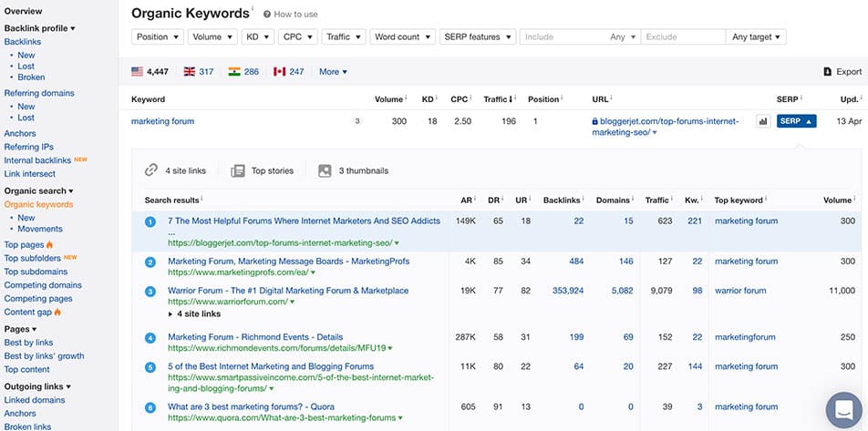The image size is (868, 431).
Task: Open the Position filter dropdown
Action: tap(157, 37)
